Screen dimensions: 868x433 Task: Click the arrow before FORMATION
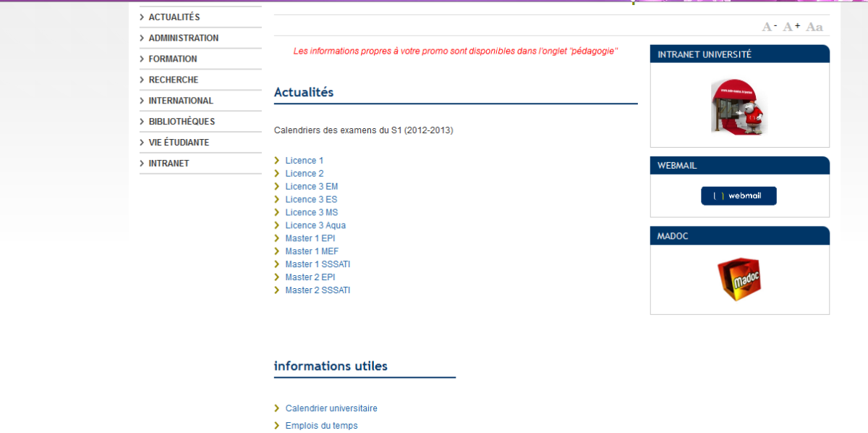142,59
